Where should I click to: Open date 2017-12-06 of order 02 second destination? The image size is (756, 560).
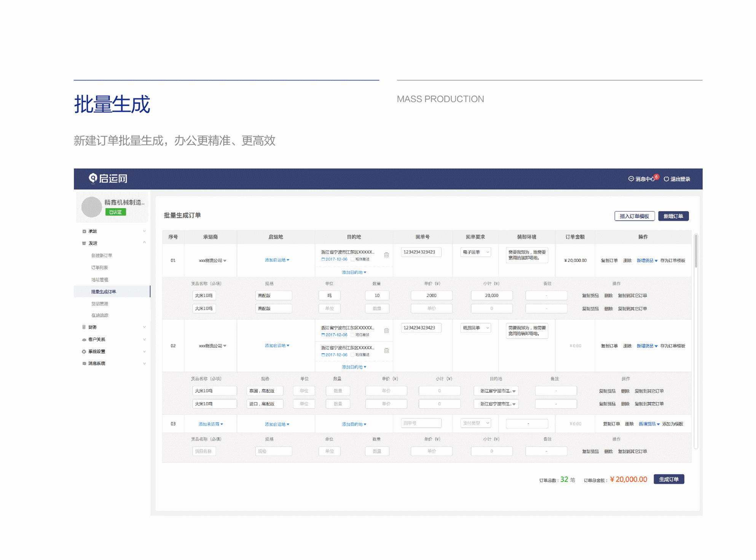click(334, 355)
